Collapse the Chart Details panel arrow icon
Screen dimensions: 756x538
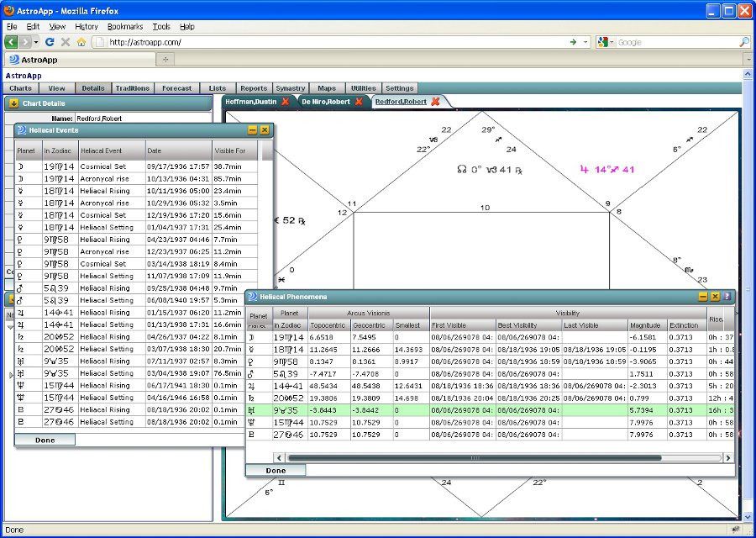pos(14,103)
